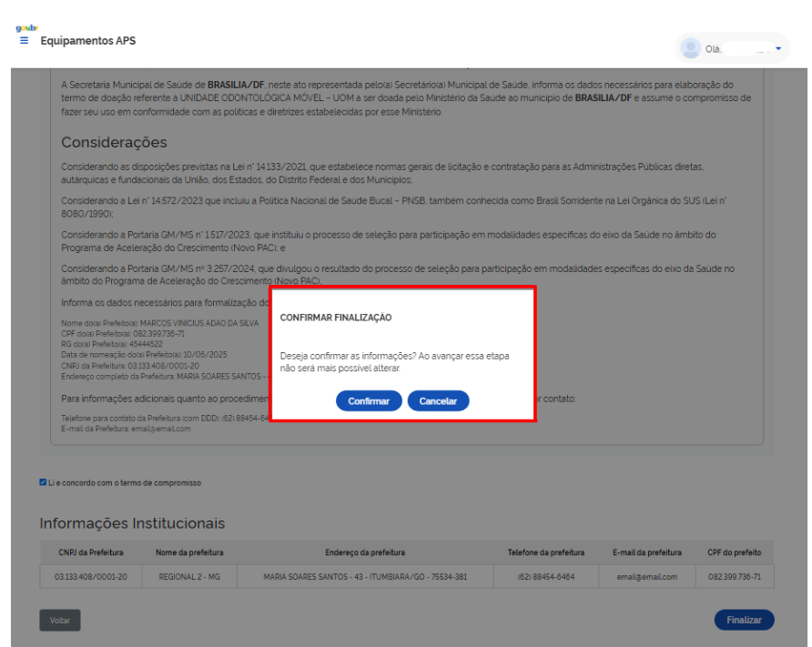Click the 'Endereço da prefeitura' column header
The width and height of the screenshot is (812, 647).
(365, 552)
